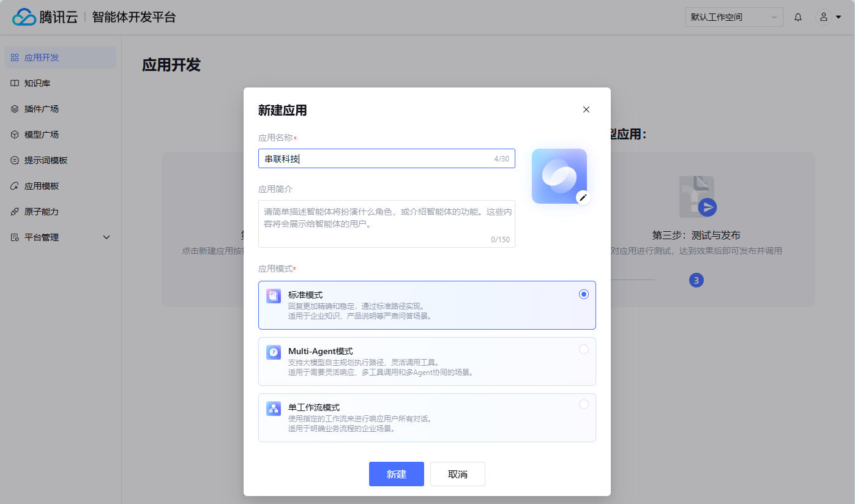The height and width of the screenshot is (504, 855).
Task: Click the 取消 button
Action: [x=457, y=474]
